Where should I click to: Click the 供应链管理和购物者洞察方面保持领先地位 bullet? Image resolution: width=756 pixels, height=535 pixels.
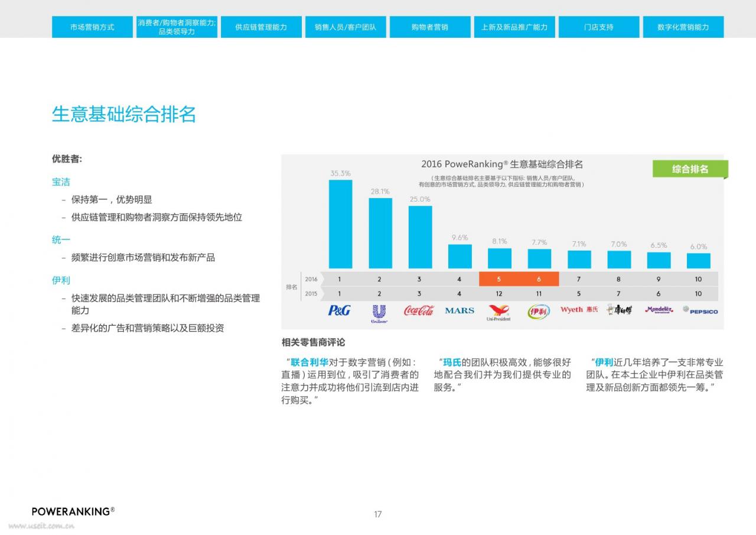(x=157, y=217)
